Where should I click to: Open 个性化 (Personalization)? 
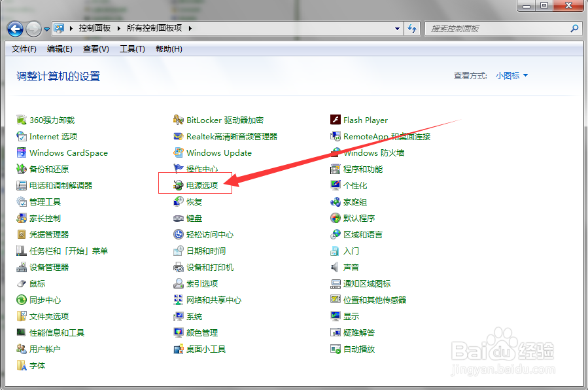click(x=356, y=185)
